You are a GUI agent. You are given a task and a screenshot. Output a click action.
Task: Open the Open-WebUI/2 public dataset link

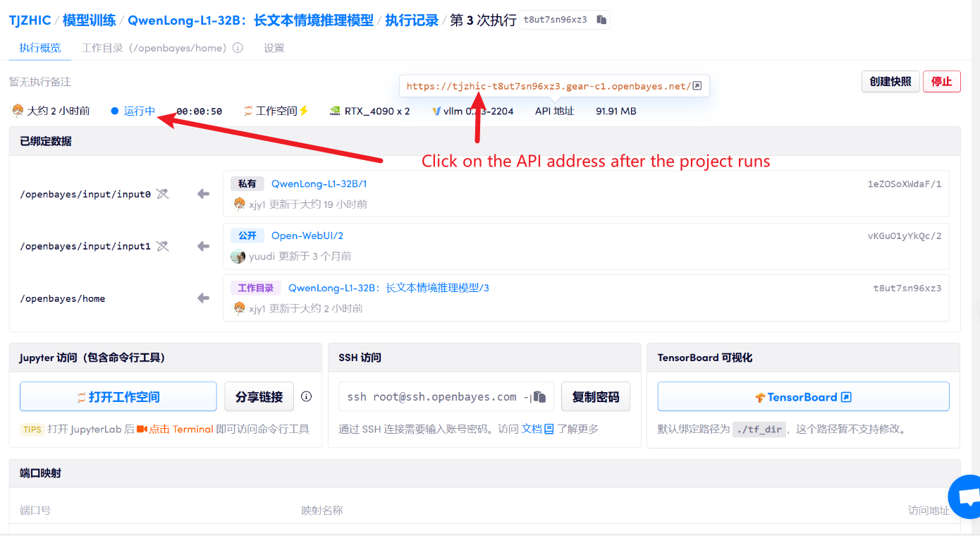pyautogui.click(x=307, y=236)
